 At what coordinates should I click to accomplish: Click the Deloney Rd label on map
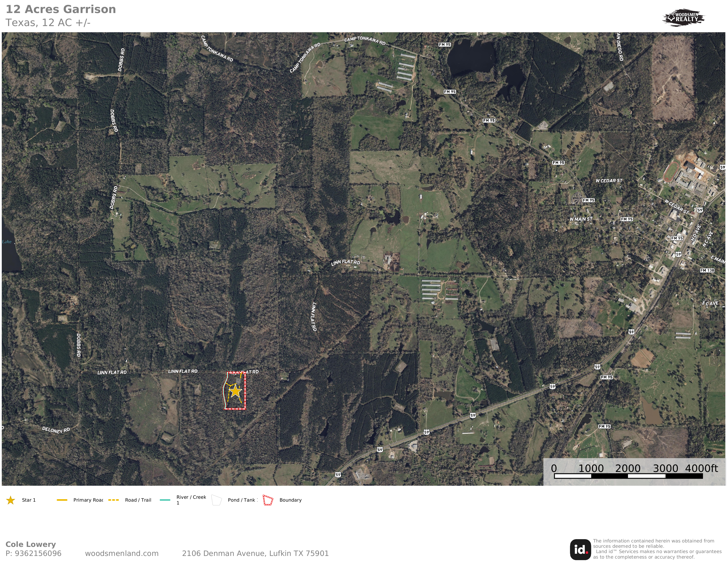[x=56, y=430]
